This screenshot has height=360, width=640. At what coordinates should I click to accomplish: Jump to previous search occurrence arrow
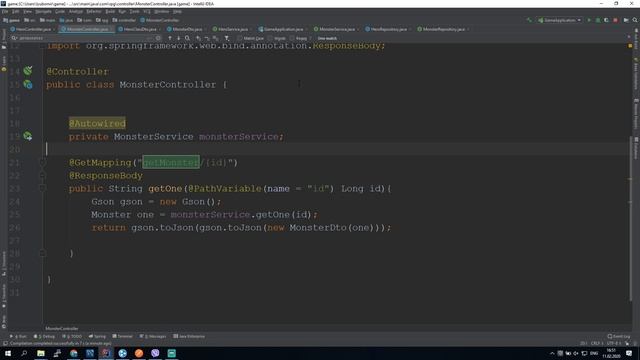coord(170,38)
